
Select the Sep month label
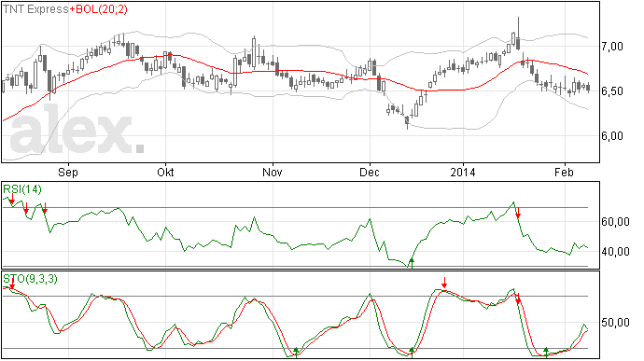point(68,172)
